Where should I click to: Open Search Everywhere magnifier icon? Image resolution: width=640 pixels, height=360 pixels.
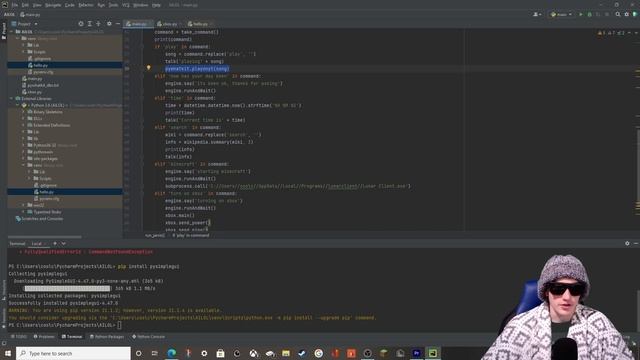pos(618,14)
